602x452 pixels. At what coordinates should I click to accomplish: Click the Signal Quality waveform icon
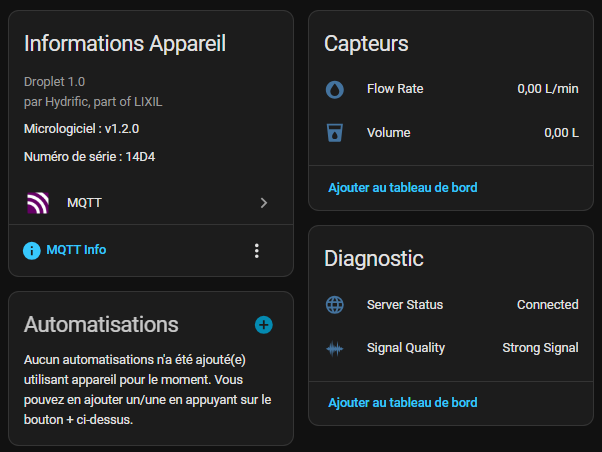pyautogui.click(x=335, y=349)
